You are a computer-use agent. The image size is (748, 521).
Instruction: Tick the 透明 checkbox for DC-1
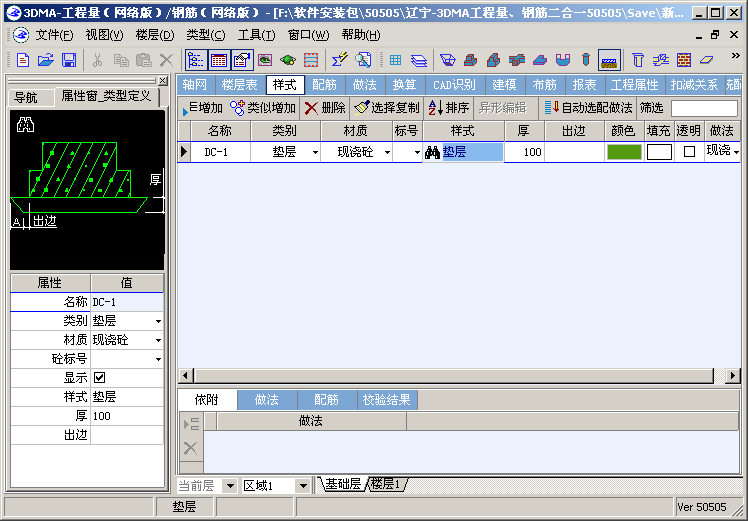(689, 152)
